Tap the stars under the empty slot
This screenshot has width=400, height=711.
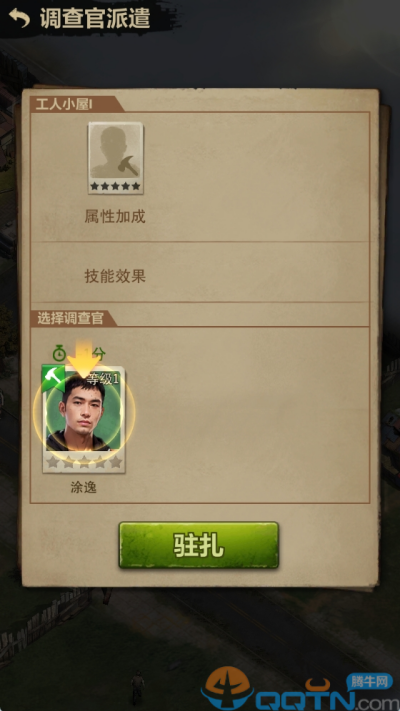pyautogui.click(x=116, y=186)
